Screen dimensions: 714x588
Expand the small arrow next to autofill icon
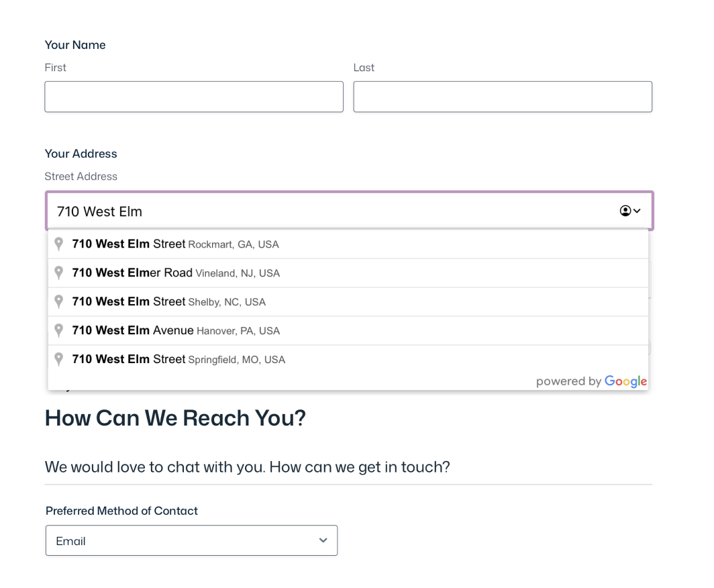pyautogui.click(x=637, y=211)
